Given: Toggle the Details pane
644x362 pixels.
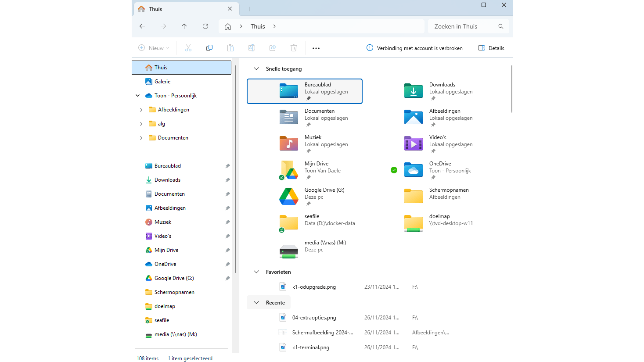Looking at the screenshot, I should click(x=491, y=48).
